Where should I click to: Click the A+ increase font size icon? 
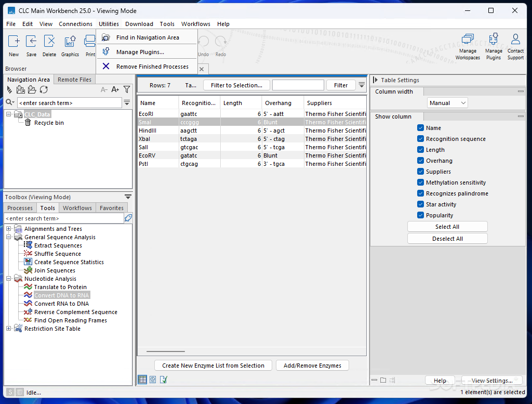(115, 89)
